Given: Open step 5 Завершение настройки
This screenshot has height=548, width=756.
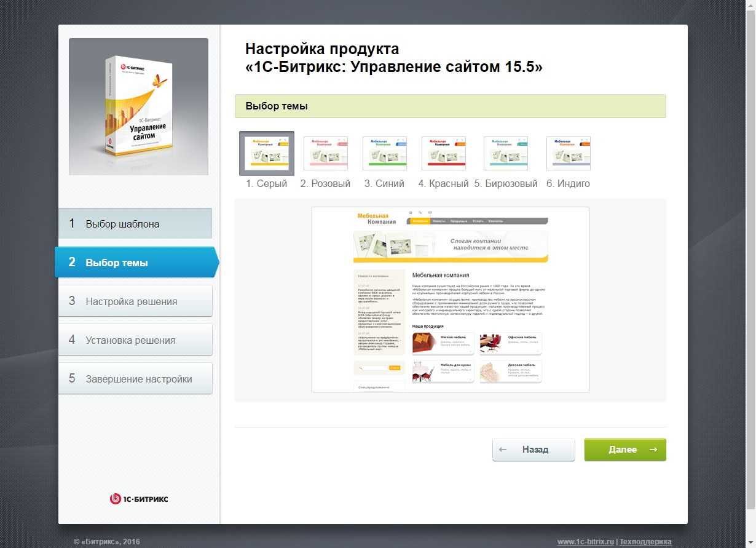Looking at the screenshot, I should [135, 379].
